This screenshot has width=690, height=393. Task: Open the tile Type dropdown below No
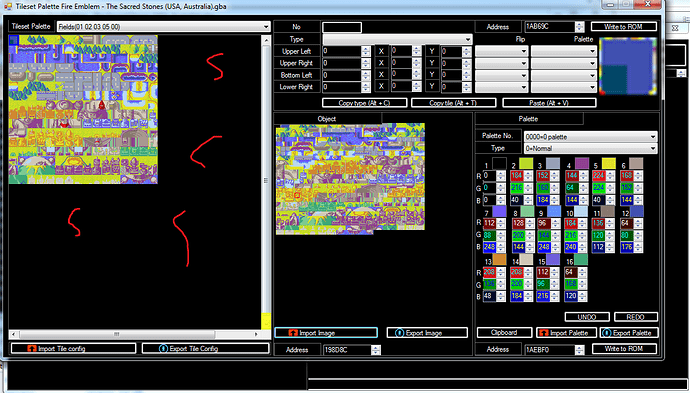[397, 39]
